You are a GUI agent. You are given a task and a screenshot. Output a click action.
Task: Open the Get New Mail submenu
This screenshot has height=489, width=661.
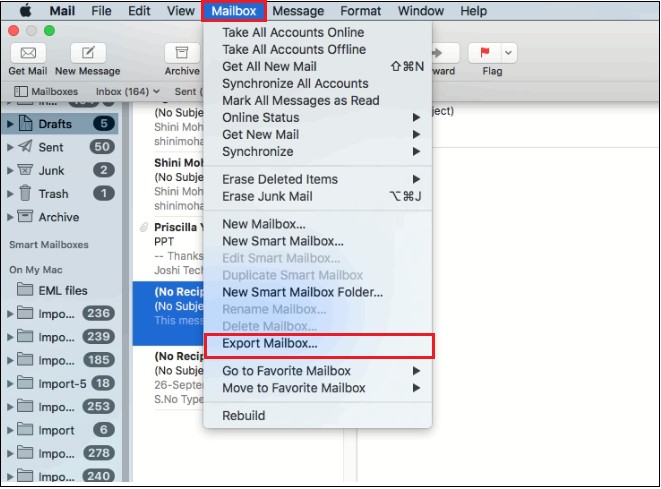pos(317,134)
